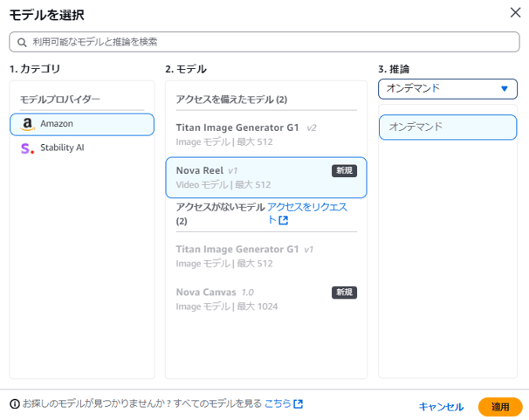Select the Amazon model provider
Image resolution: width=529 pixels, height=420 pixels.
pyautogui.click(x=82, y=125)
